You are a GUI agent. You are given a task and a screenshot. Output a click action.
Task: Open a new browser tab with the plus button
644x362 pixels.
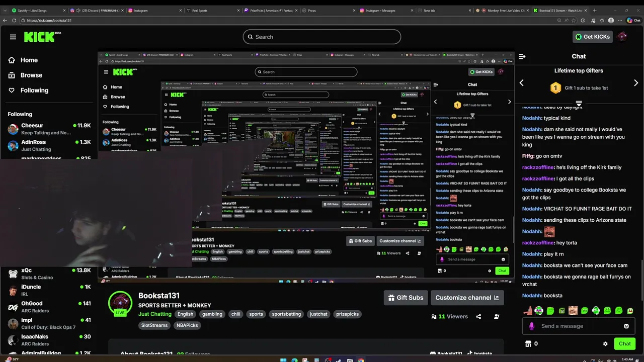tap(595, 10)
